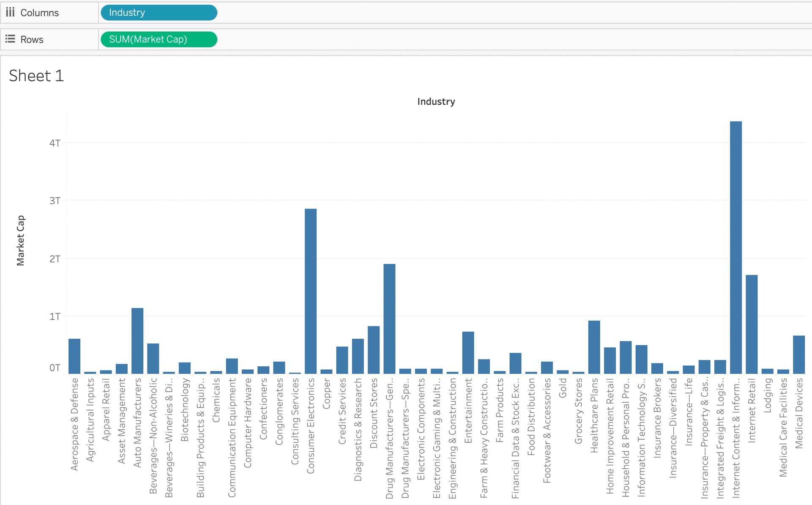Image resolution: width=812 pixels, height=505 pixels.
Task: Click the Gold axis label
Action: click(x=562, y=388)
